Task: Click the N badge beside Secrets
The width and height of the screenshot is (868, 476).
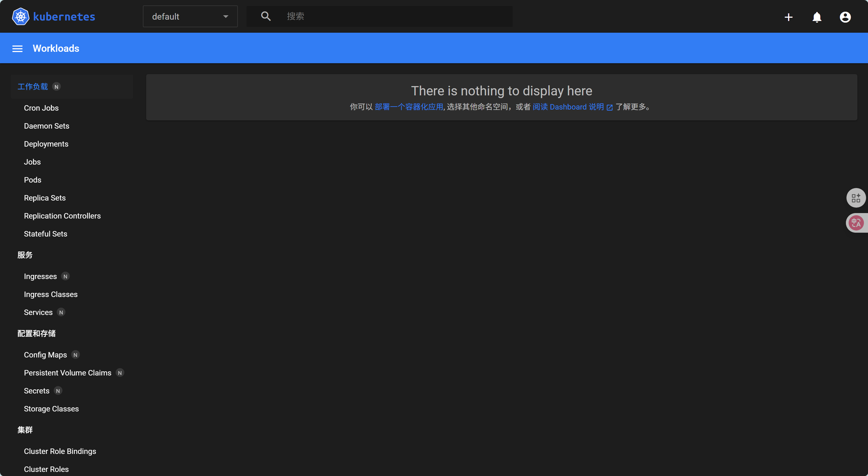Action: (58, 391)
